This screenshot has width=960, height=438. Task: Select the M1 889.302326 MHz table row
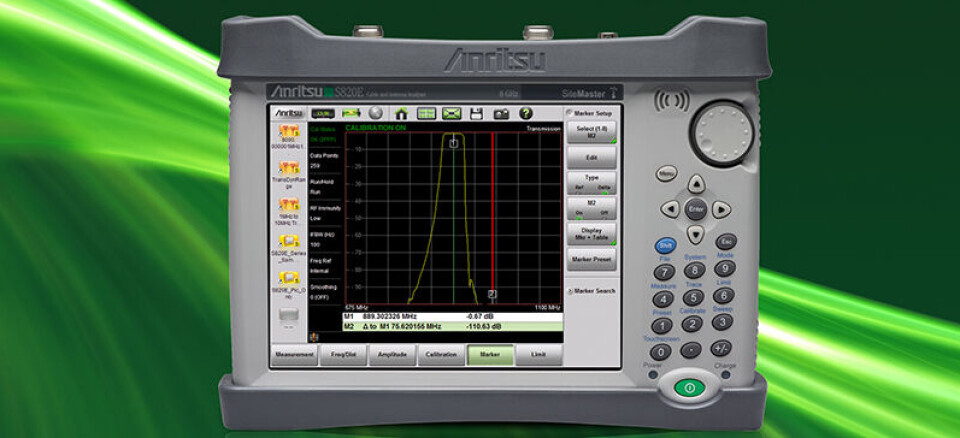[452, 317]
